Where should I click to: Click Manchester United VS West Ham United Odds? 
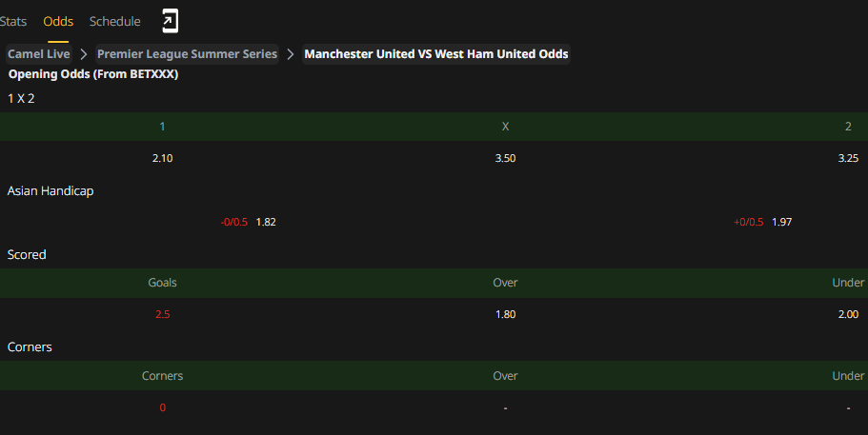tap(436, 54)
